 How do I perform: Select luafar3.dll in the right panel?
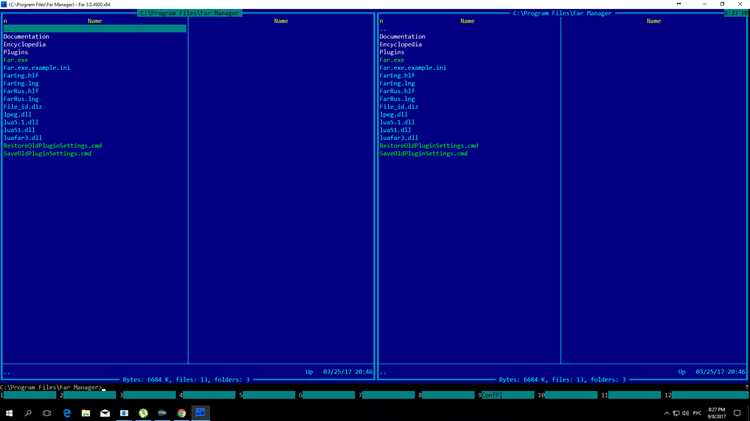coord(398,138)
